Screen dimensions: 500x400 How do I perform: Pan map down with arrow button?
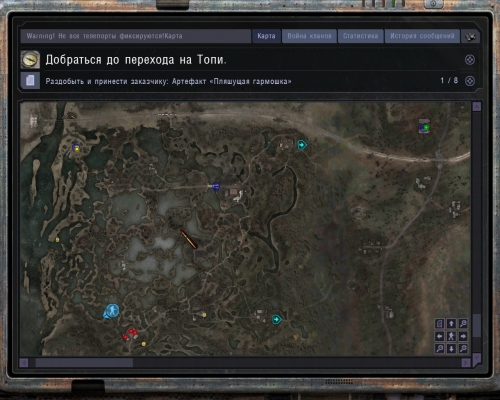[x=451, y=349]
